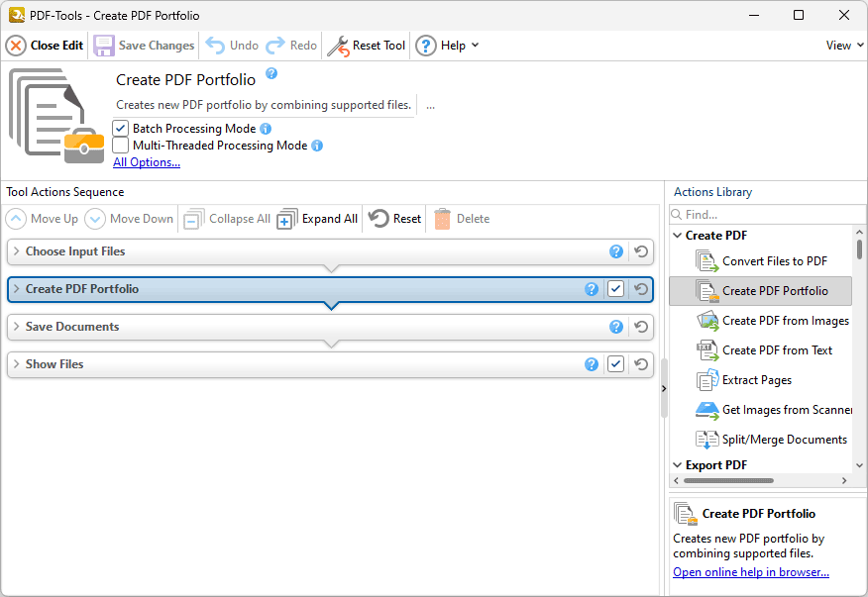Click the Actions Library scroll down arrow
868x597 pixels.
click(x=859, y=466)
